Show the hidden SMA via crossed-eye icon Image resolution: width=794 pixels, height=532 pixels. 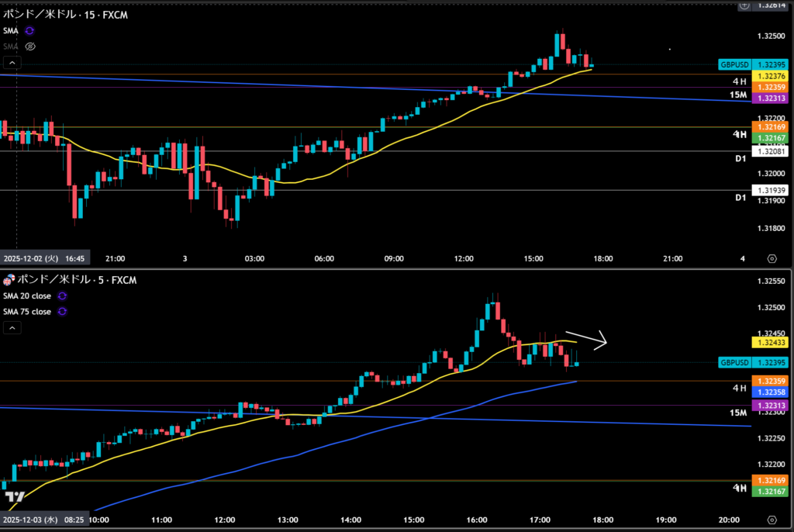(29, 47)
